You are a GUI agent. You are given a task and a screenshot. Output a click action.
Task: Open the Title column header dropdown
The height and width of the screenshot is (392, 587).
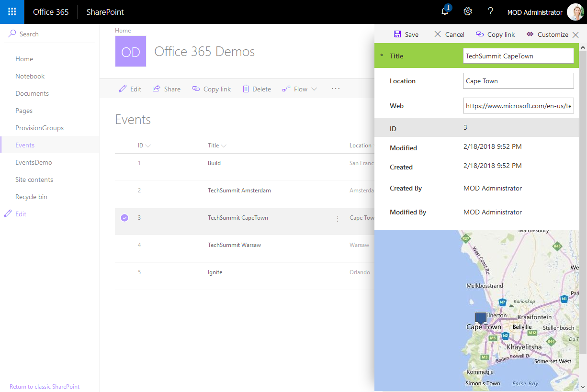click(224, 146)
